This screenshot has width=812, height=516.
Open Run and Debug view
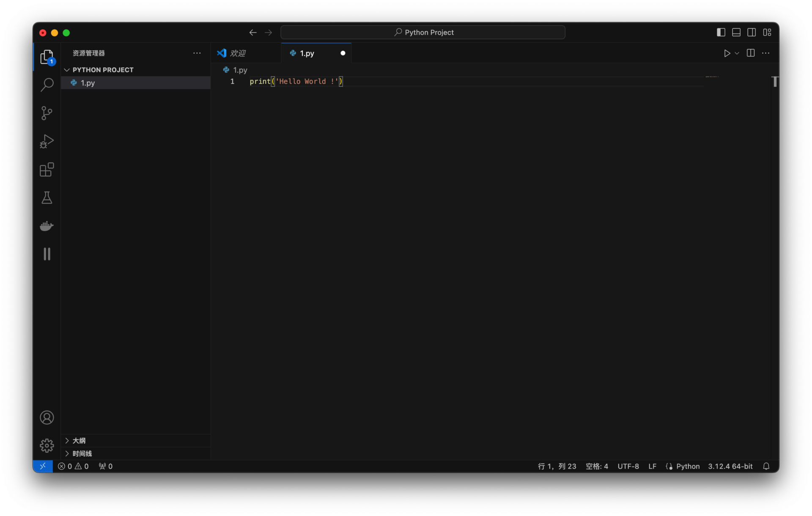point(47,141)
